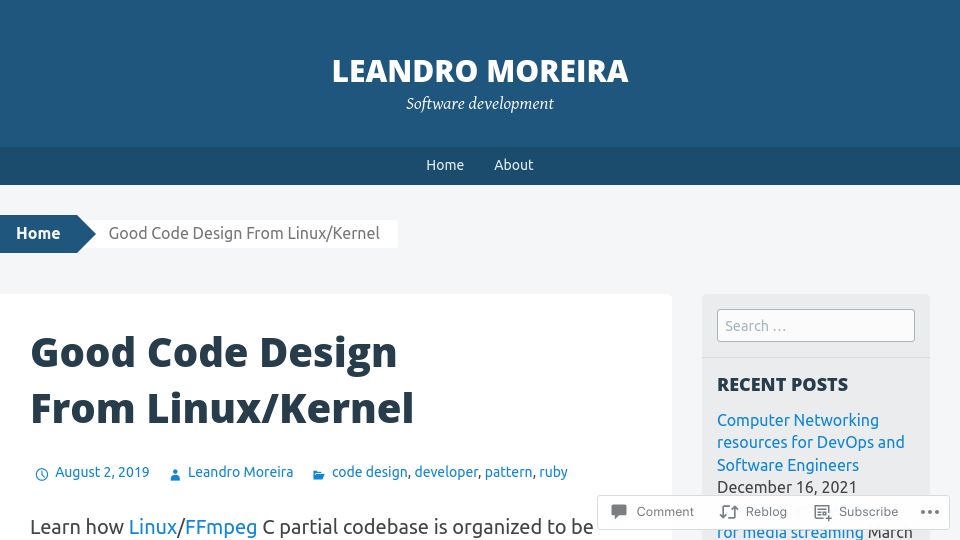The height and width of the screenshot is (540, 960).
Task: Click the Home breadcrumb link
Action: tap(38, 234)
